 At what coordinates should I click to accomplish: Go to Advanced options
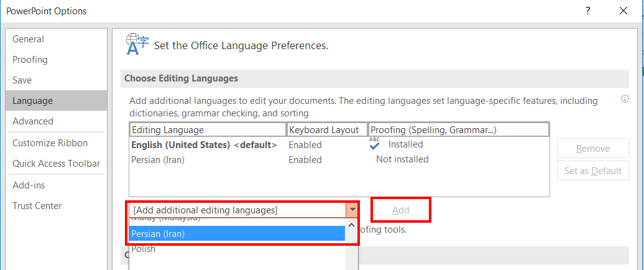[x=33, y=121]
